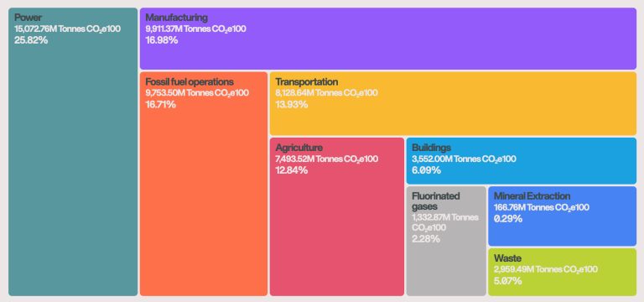This screenshot has width=644, height=302.
Task: Select the Transportation 13.93% figure
Action: point(292,104)
